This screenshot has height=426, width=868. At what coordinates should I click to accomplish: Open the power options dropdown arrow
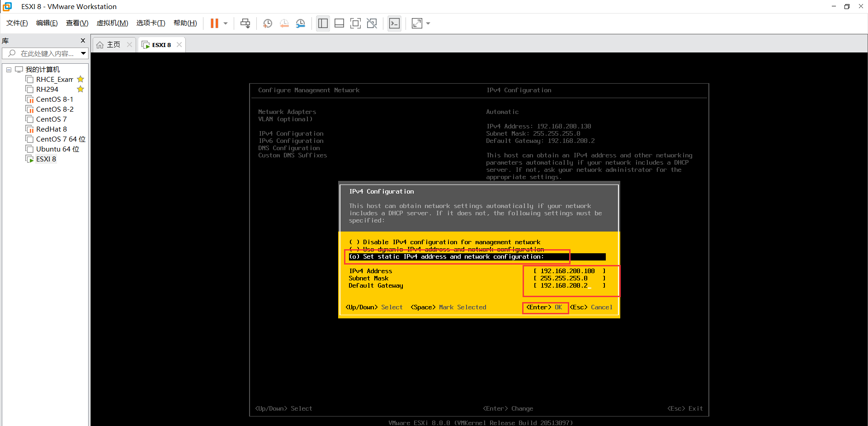(225, 24)
